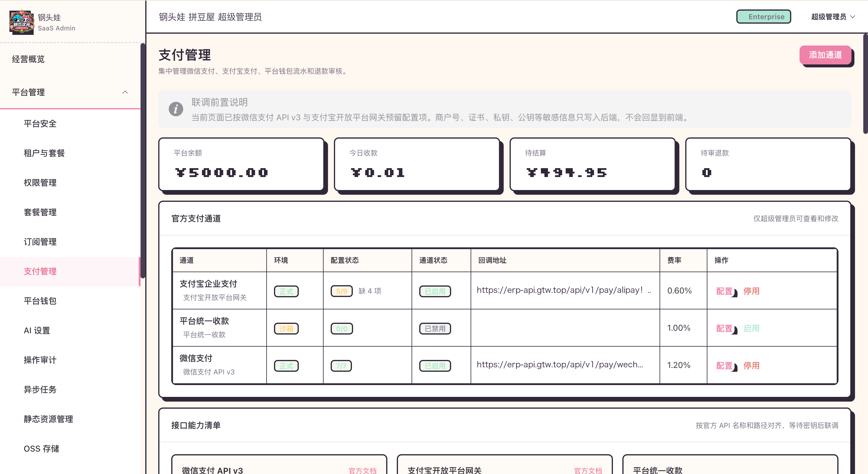Click the 今日收款 ¥0.01 card

[417, 164]
